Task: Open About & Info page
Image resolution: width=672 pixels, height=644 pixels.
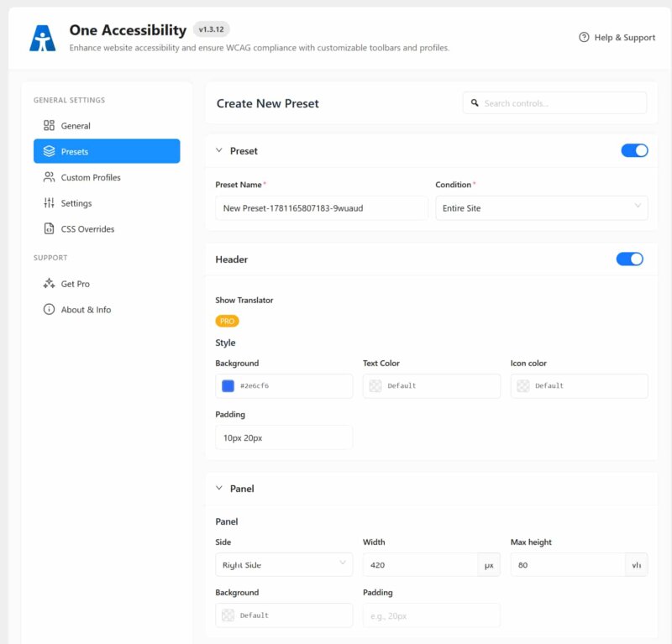Action: 107,309
